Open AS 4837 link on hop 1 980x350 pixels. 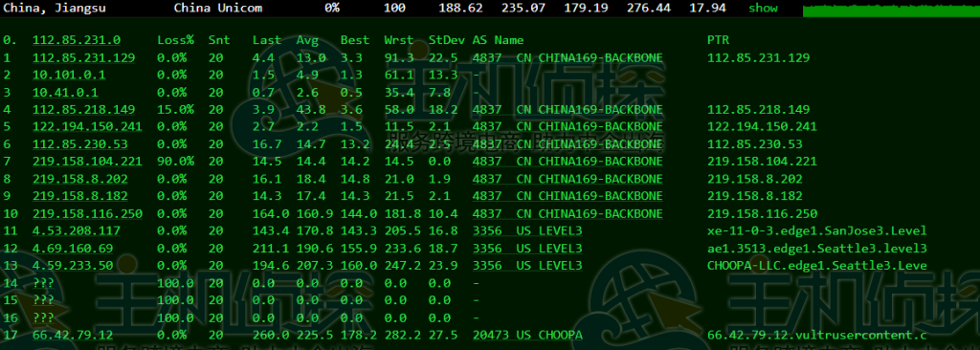(x=568, y=58)
